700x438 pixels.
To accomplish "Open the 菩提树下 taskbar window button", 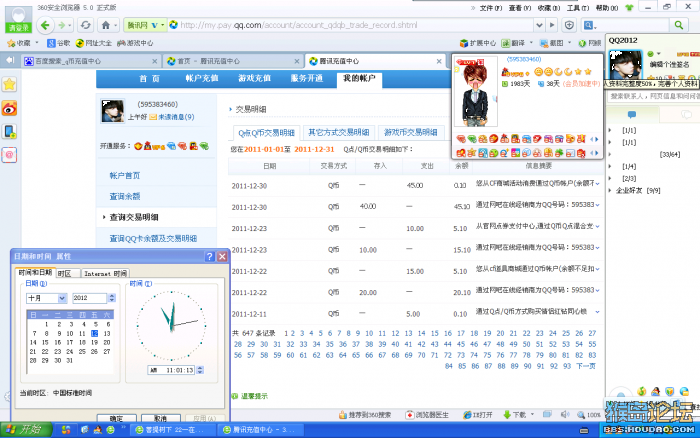I will tap(172, 430).
